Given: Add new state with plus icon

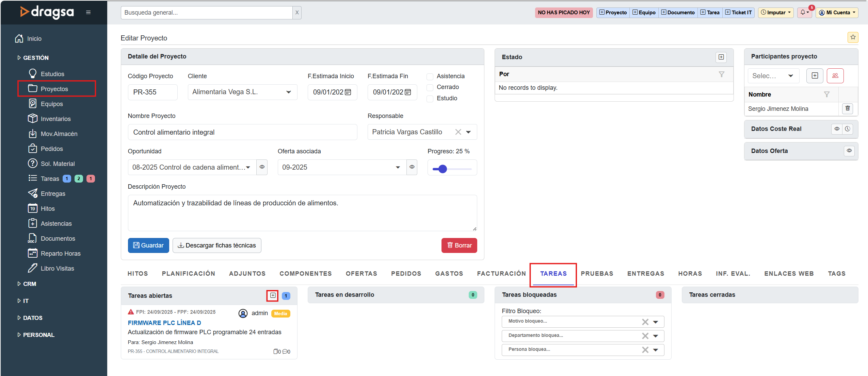Looking at the screenshot, I should click(721, 57).
